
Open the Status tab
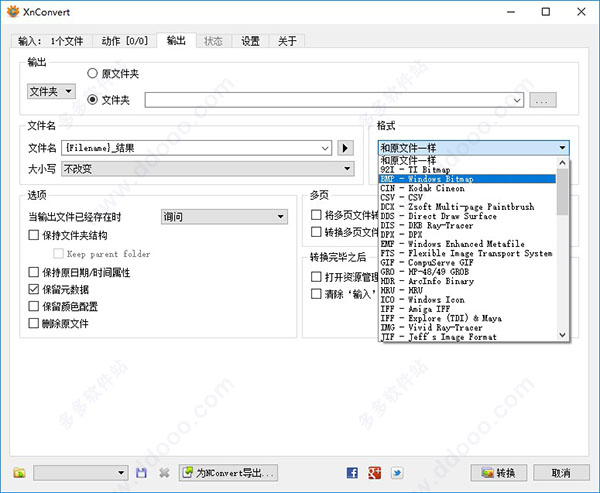[213, 41]
